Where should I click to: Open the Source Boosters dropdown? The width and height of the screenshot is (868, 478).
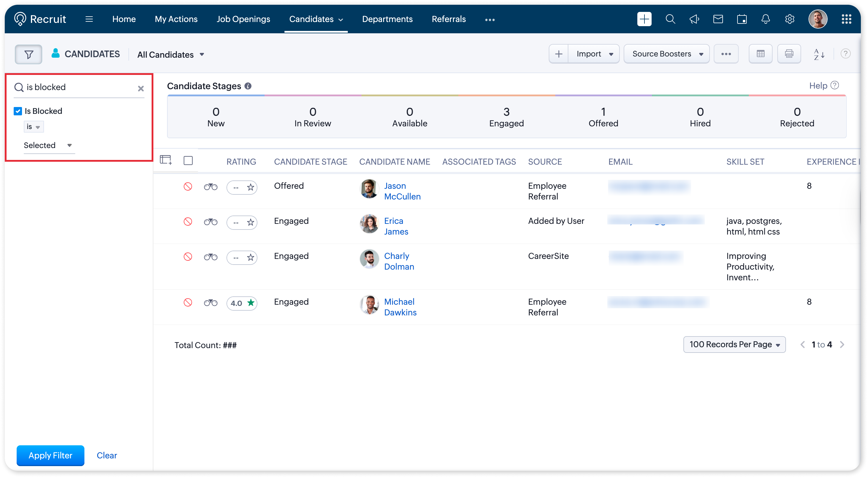666,54
